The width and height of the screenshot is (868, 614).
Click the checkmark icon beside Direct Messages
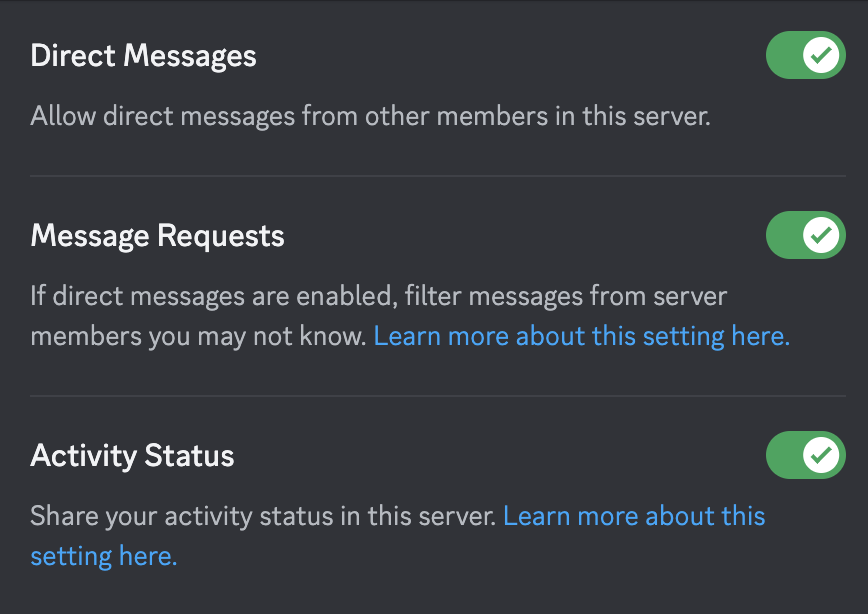coord(822,55)
